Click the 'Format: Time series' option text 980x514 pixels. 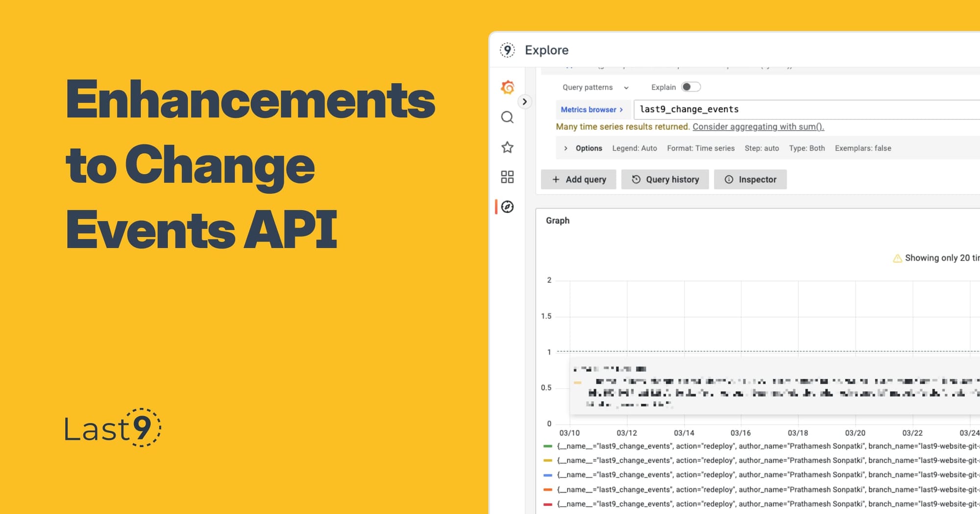tap(701, 148)
